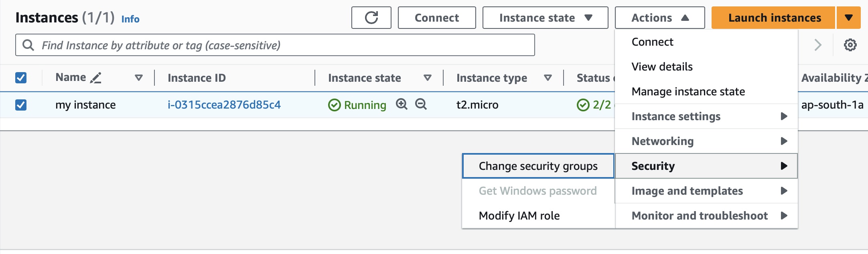Sort by the Instance type column arrow
The width and height of the screenshot is (868, 254).
[548, 78]
